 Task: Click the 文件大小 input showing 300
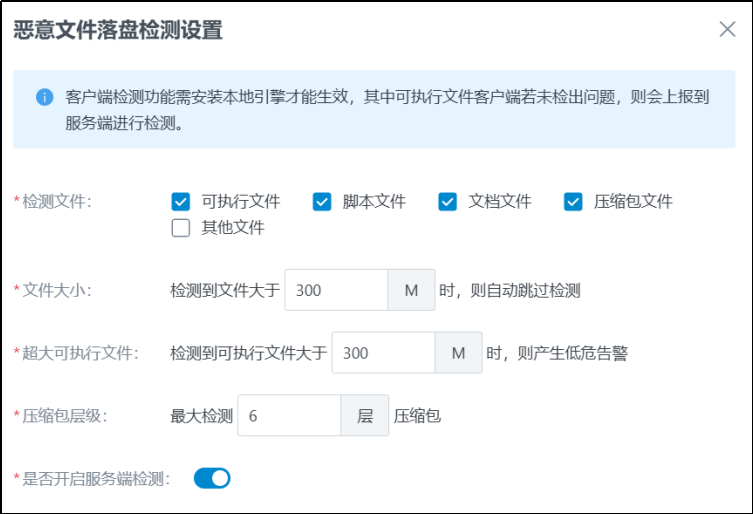click(x=337, y=290)
